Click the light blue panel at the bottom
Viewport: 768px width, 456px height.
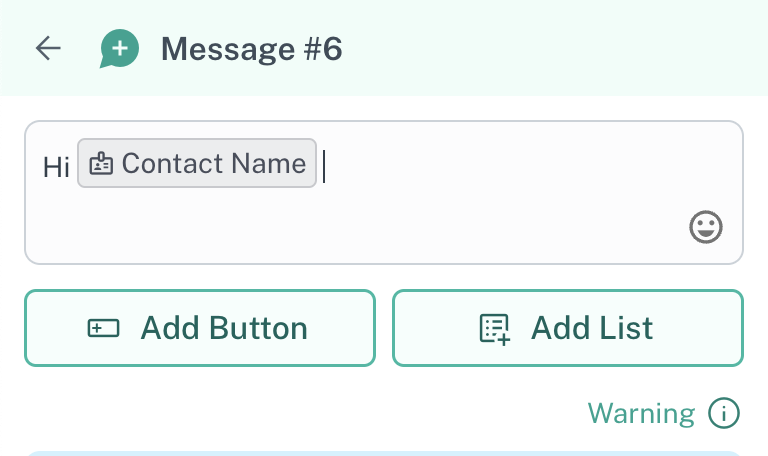tap(384, 453)
